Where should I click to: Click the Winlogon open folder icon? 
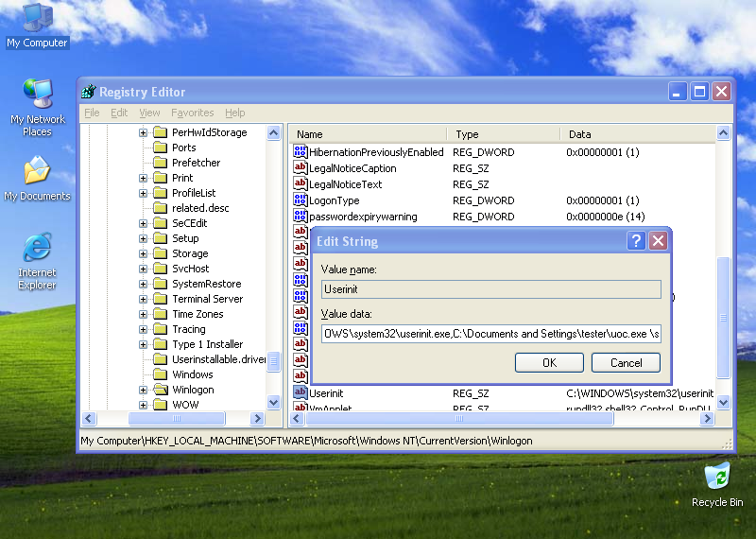(x=160, y=390)
